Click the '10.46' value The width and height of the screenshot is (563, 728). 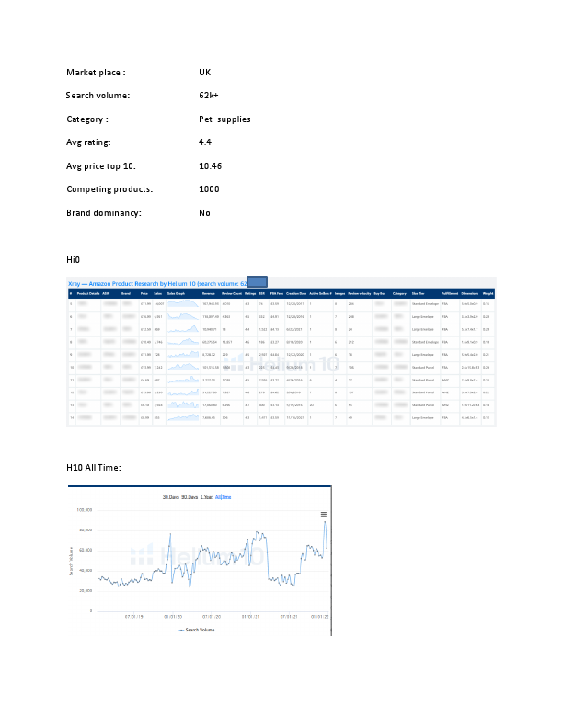[211, 166]
